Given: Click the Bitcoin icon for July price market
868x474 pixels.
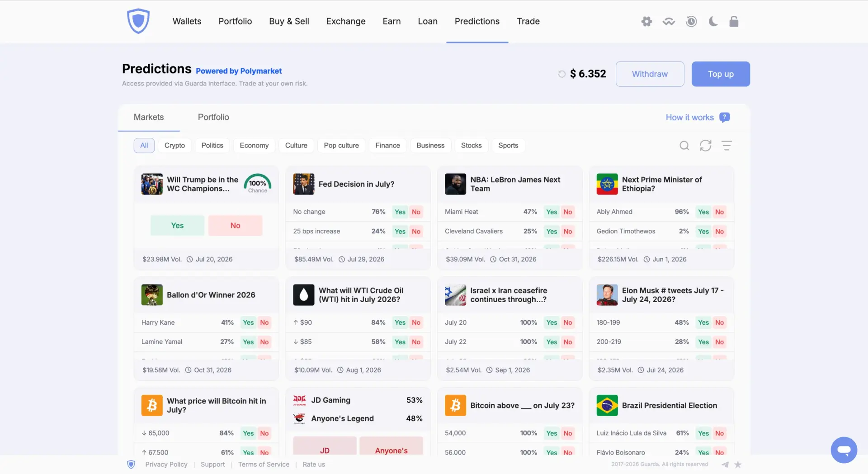Looking at the screenshot, I should (152, 405).
